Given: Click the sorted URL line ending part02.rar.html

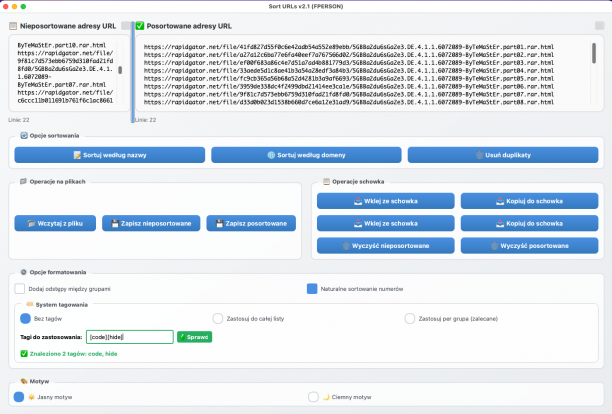Looking at the screenshot, I should 349,55.
